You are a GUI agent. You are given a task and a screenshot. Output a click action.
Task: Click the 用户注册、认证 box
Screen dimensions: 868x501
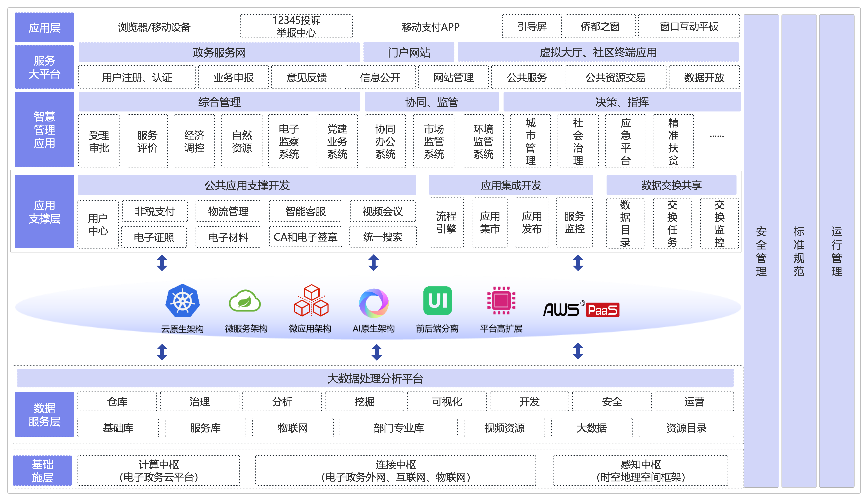(137, 77)
